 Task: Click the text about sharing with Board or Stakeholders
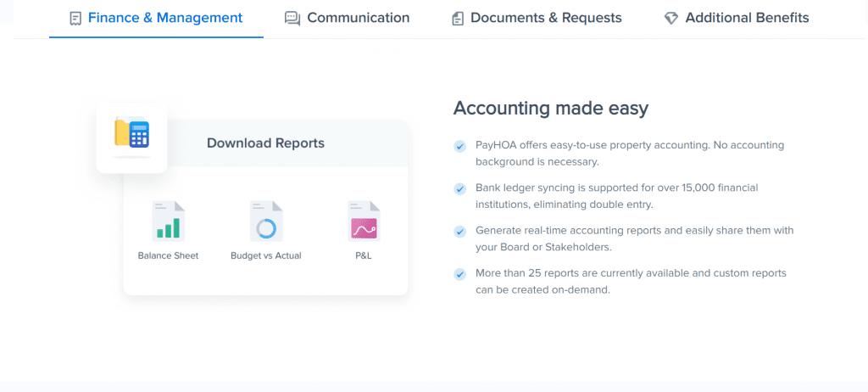[634, 239]
